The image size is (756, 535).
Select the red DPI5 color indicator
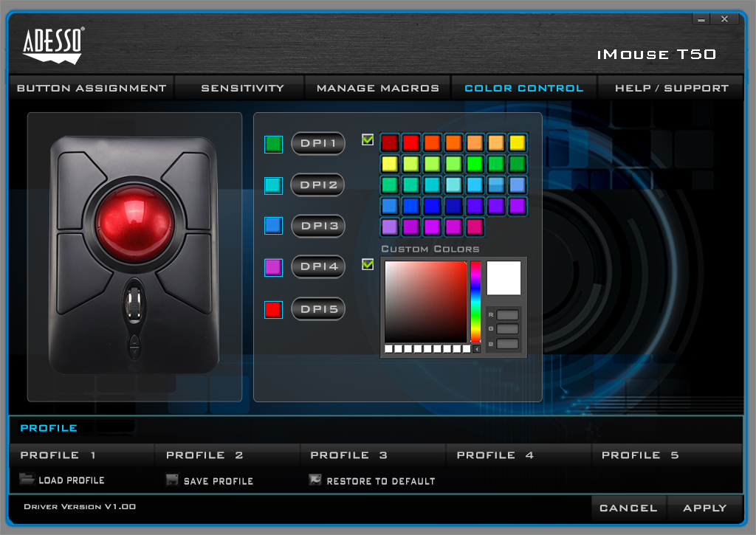click(x=273, y=309)
